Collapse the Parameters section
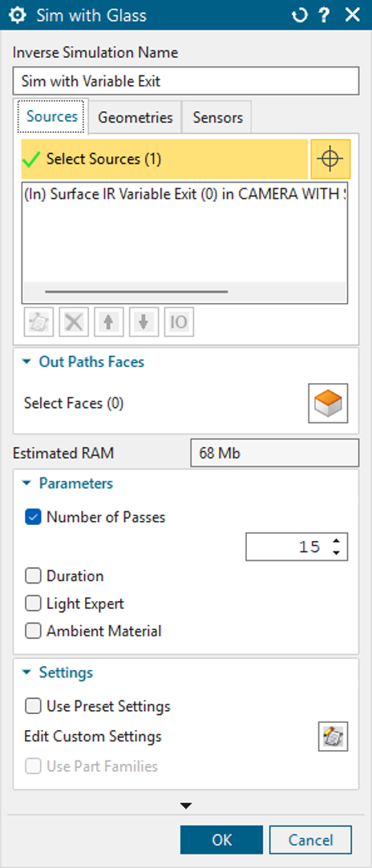Screen dimensions: 372x868 26,483
